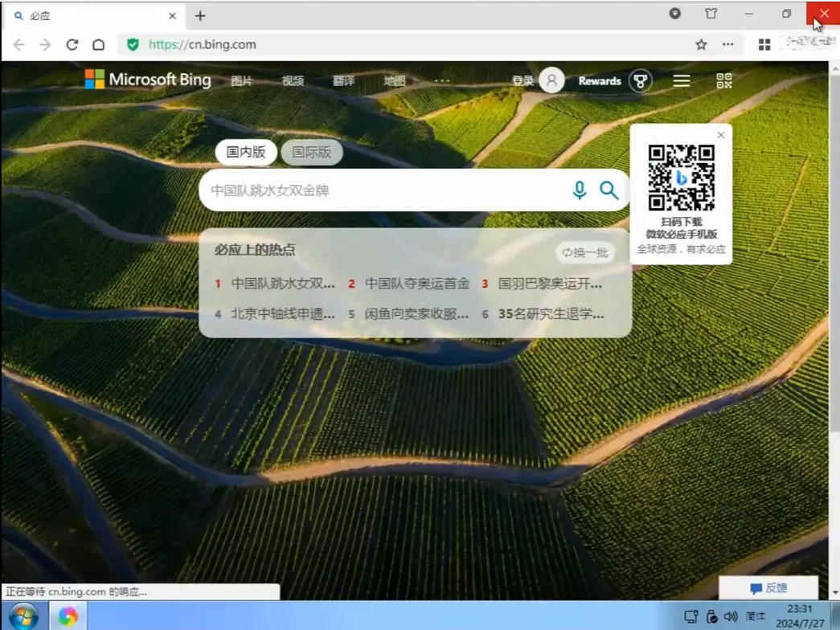Expand the ··· more navigation options

pos(443,80)
